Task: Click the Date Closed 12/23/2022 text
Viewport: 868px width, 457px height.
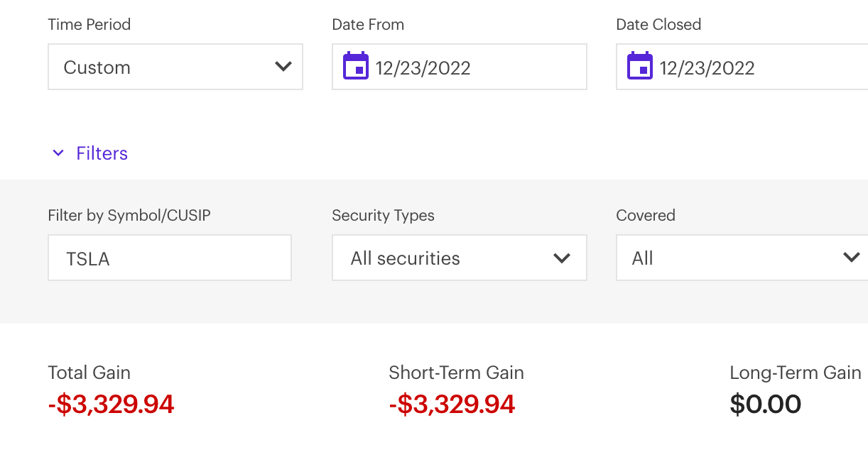Action: point(707,68)
